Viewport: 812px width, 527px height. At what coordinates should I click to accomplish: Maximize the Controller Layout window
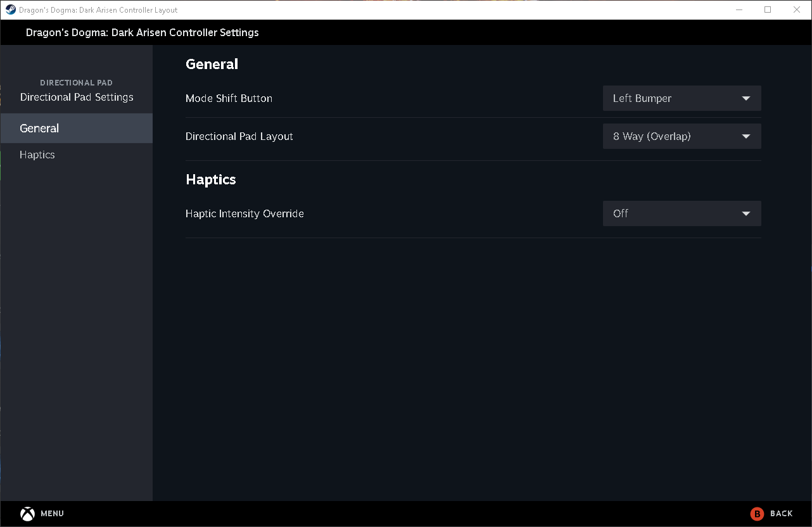(768, 10)
